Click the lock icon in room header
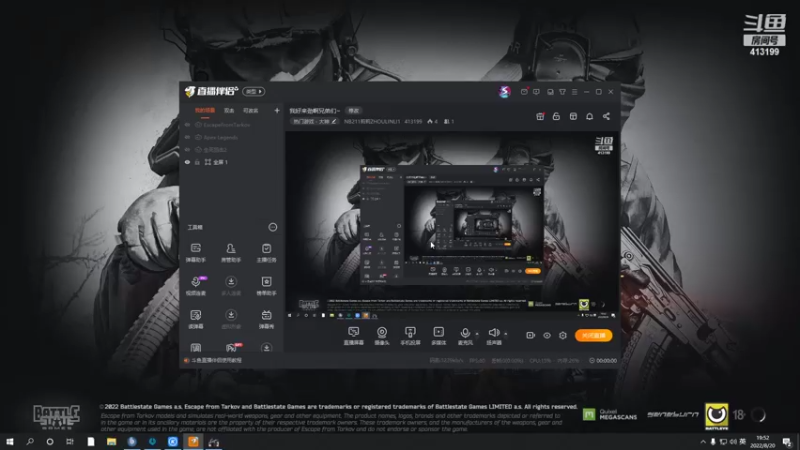Viewport: 800px width, 450px height. point(556,116)
